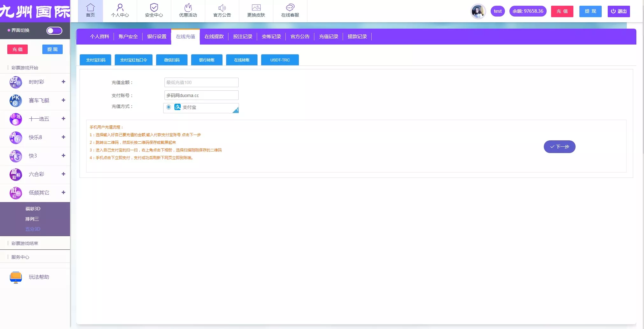Toggle the interface switch

point(54,31)
